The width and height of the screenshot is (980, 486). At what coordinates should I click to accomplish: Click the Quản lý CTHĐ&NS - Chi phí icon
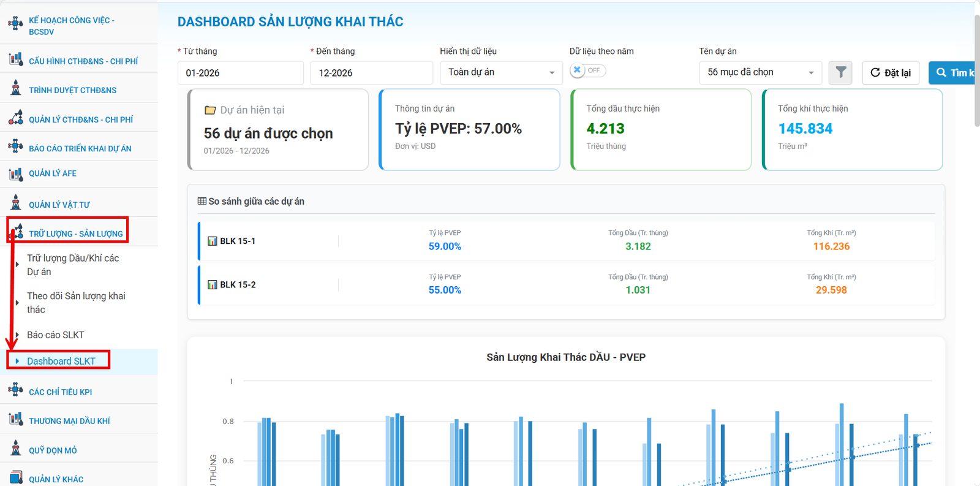click(x=15, y=118)
